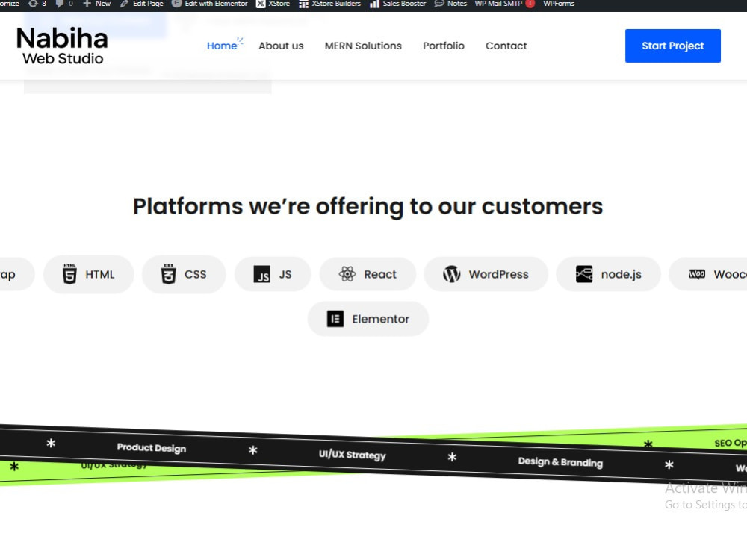Click the pencil icon beside Edit Page
Image resolution: width=747 pixels, height=560 pixels.
point(124,4)
